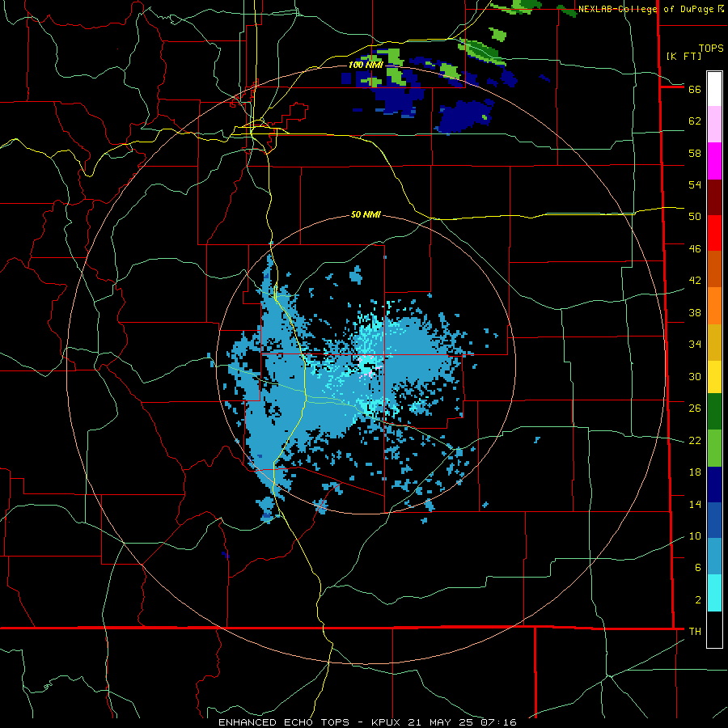
Task: Click the '22' legend value
Action: (x=695, y=441)
